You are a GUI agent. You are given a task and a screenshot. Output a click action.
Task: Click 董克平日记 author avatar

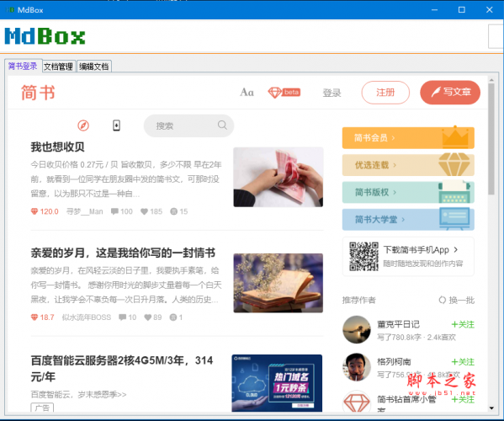pyautogui.click(x=357, y=330)
